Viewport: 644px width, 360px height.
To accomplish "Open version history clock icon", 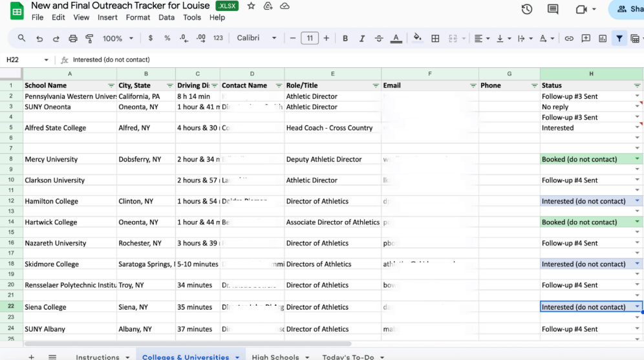I will pyautogui.click(x=527, y=9).
